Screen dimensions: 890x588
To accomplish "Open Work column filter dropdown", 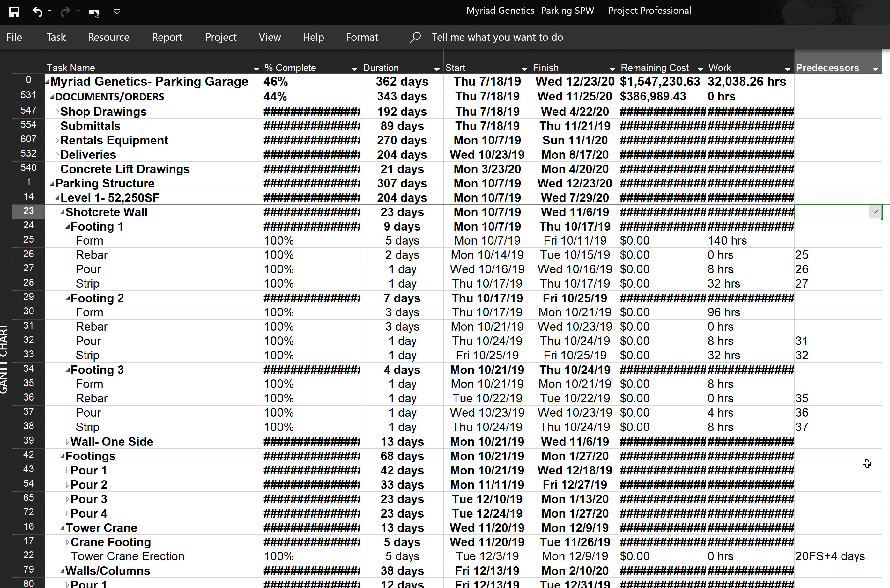I will [788, 69].
